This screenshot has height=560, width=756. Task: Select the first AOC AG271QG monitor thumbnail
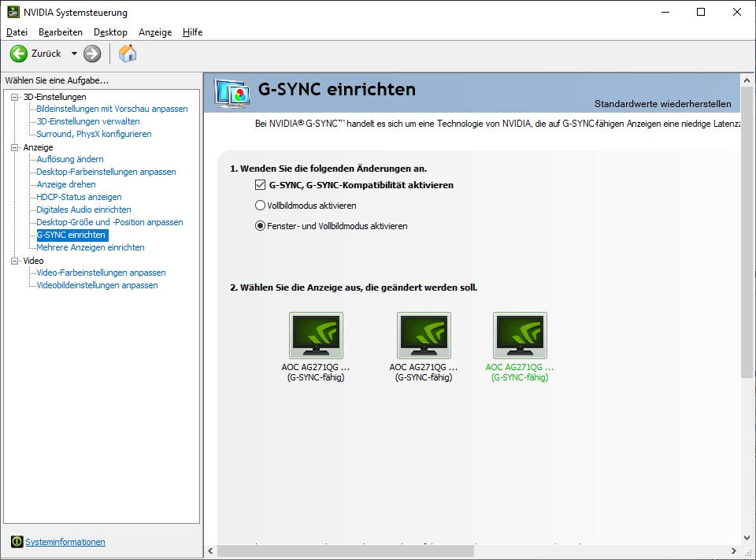(x=316, y=336)
